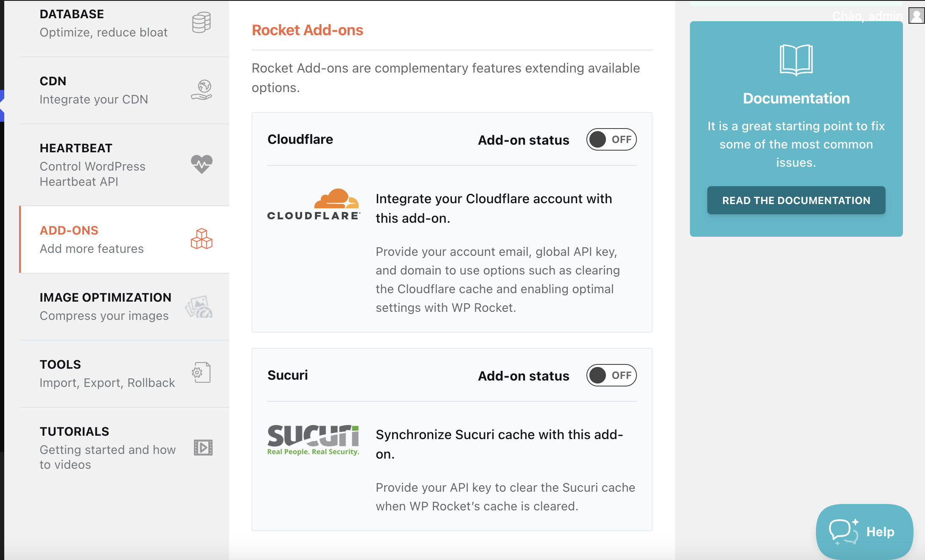Click the Database stacked-disks icon

pos(201,22)
